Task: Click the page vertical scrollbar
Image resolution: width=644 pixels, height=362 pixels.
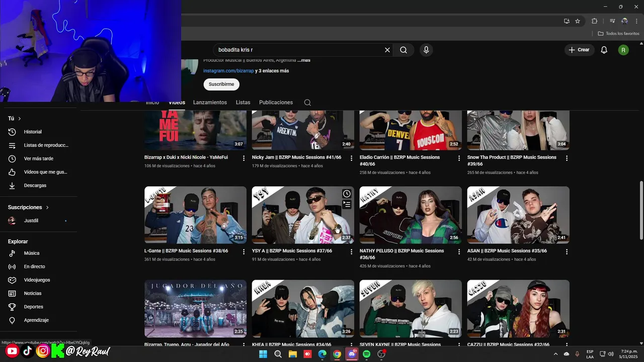Action: click(641, 210)
